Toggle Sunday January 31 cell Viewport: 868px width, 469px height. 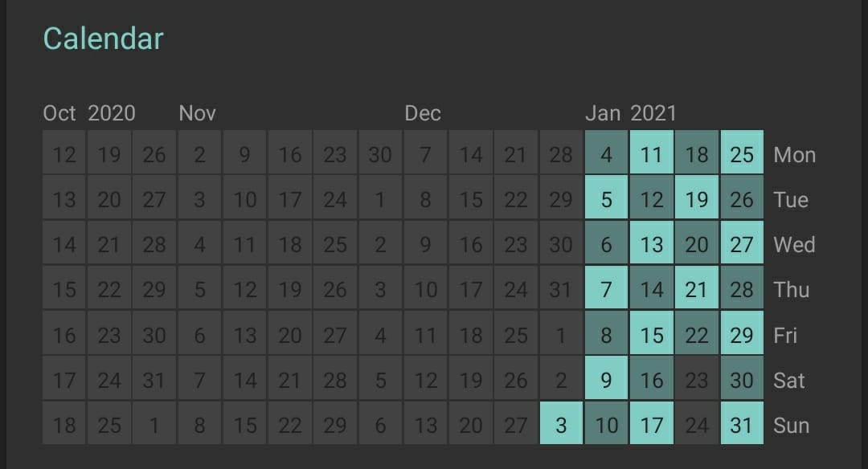[742, 423]
